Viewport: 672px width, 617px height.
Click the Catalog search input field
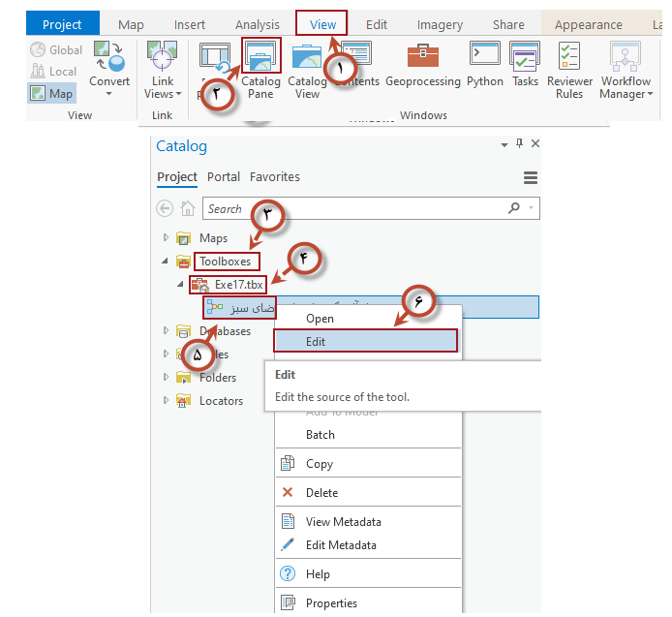tap(353, 208)
